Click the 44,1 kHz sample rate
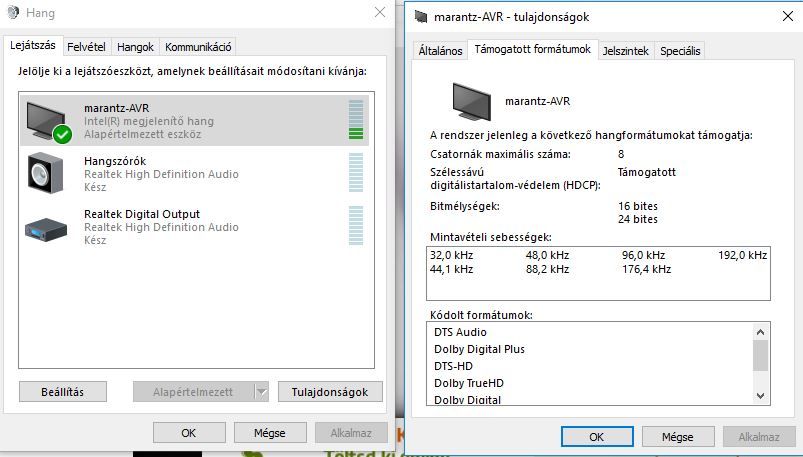The image size is (803, 457). pos(451,269)
